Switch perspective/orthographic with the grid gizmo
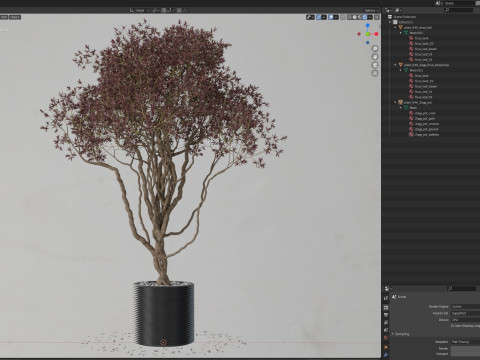 375,73
